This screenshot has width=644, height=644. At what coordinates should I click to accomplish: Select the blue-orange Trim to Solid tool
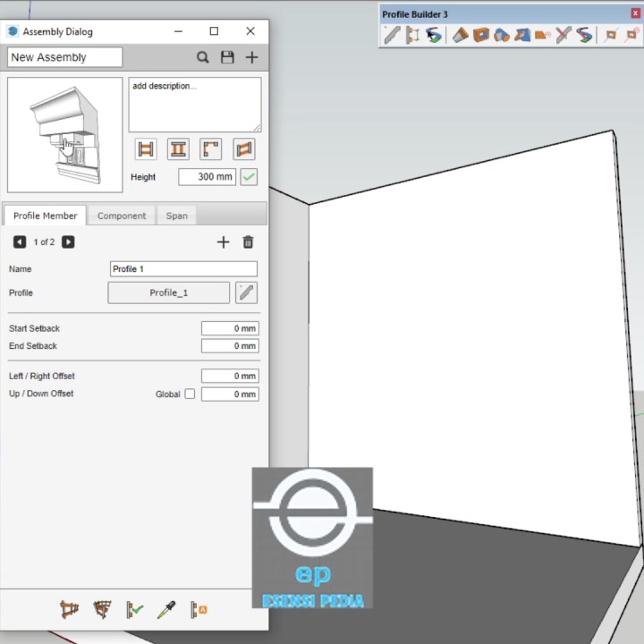pos(502,35)
